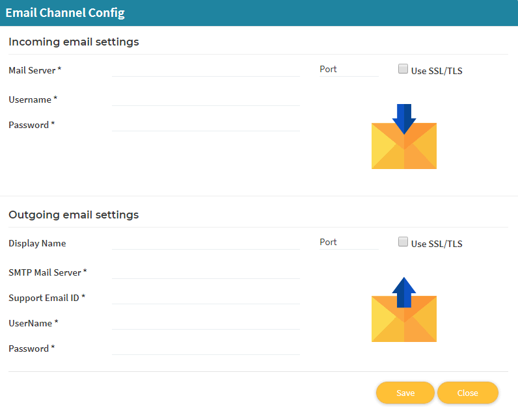This screenshot has width=518, height=420.
Task: Click the Use SSL/TLS label for outgoing
Action: point(437,244)
